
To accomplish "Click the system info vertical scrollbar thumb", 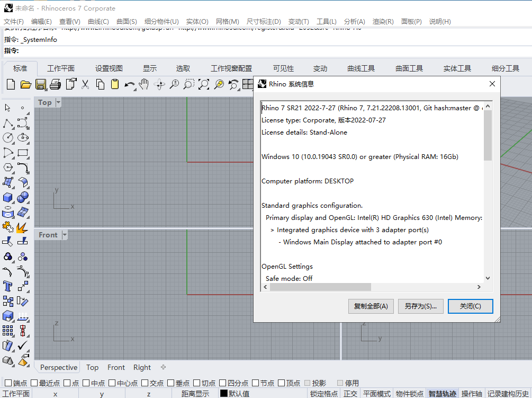I will (x=488, y=135).
